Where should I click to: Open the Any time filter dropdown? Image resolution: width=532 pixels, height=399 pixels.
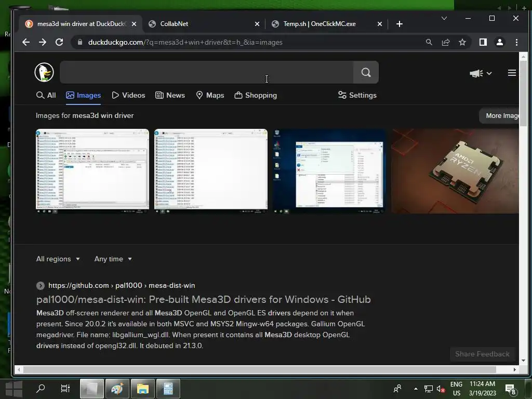click(113, 259)
